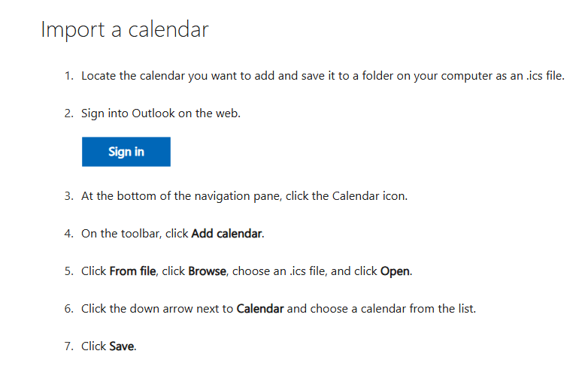Click the bold Browse word in step 5
This screenshot has width=588, height=381.
[x=207, y=271]
